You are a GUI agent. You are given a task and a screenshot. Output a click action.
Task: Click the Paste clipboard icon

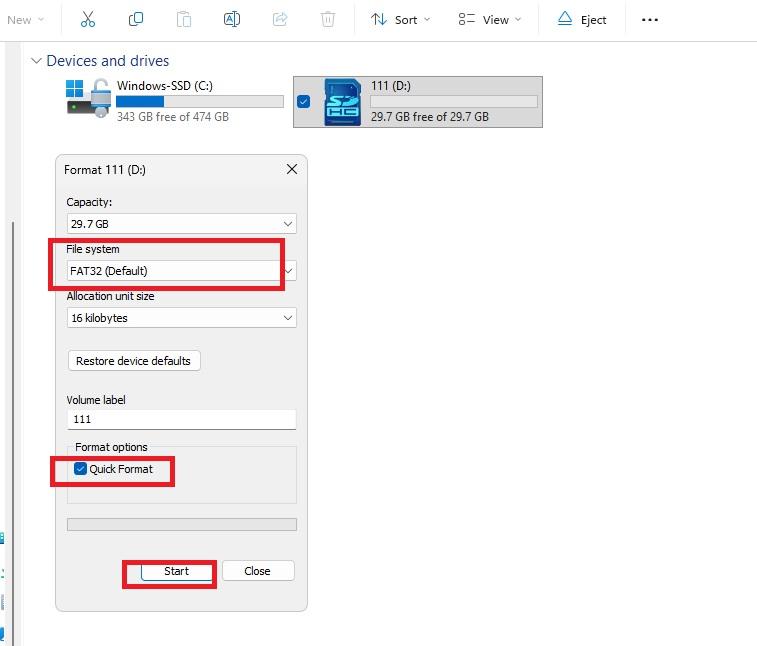click(183, 19)
